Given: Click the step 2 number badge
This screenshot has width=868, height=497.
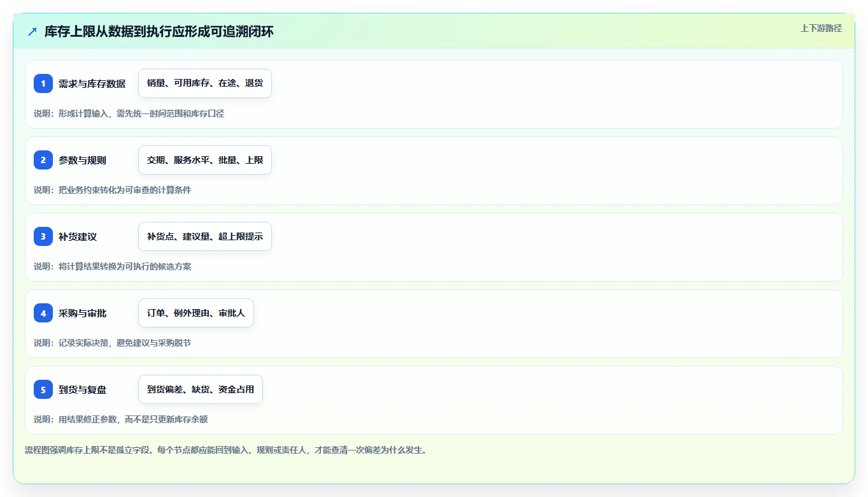Looking at the screenshot, I should tap(43, 160).
